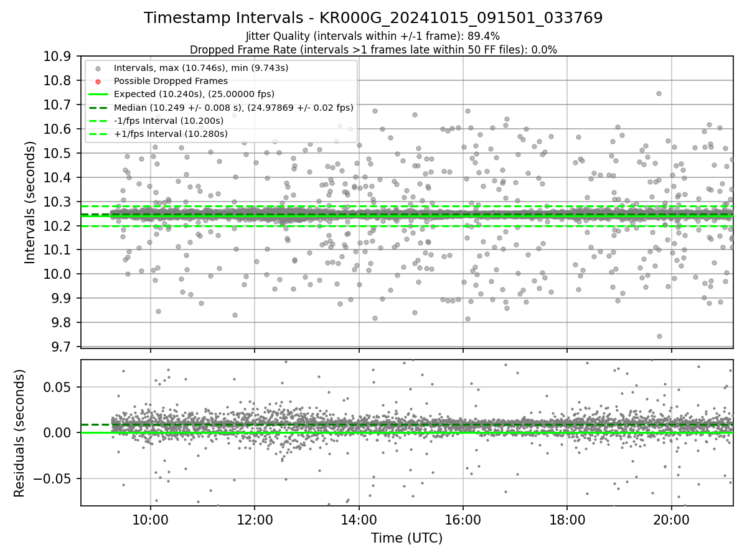
Task: Click legend entry starting 'Median (10.249 +/- 0.008 s)'
Action: click(233, 107)
